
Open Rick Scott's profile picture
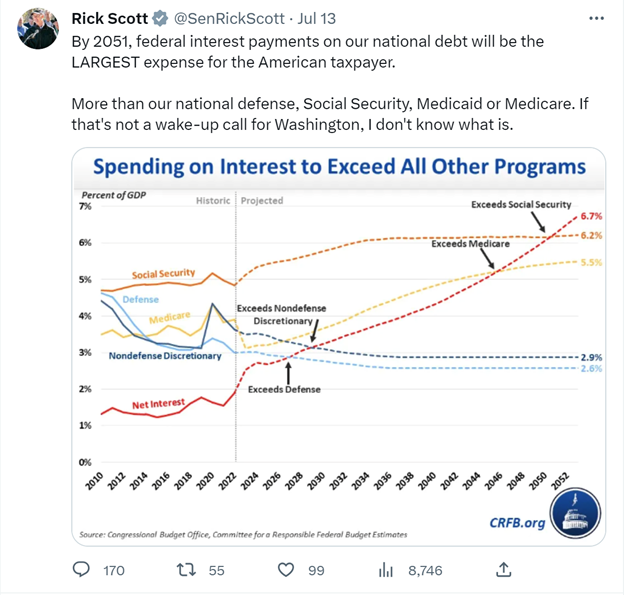click(38, 29)
